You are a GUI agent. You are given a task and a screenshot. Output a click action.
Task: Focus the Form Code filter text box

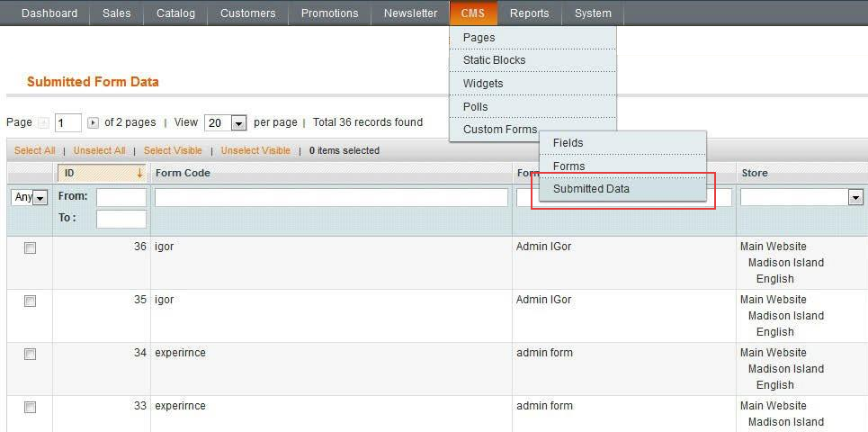tap(331, 197)
